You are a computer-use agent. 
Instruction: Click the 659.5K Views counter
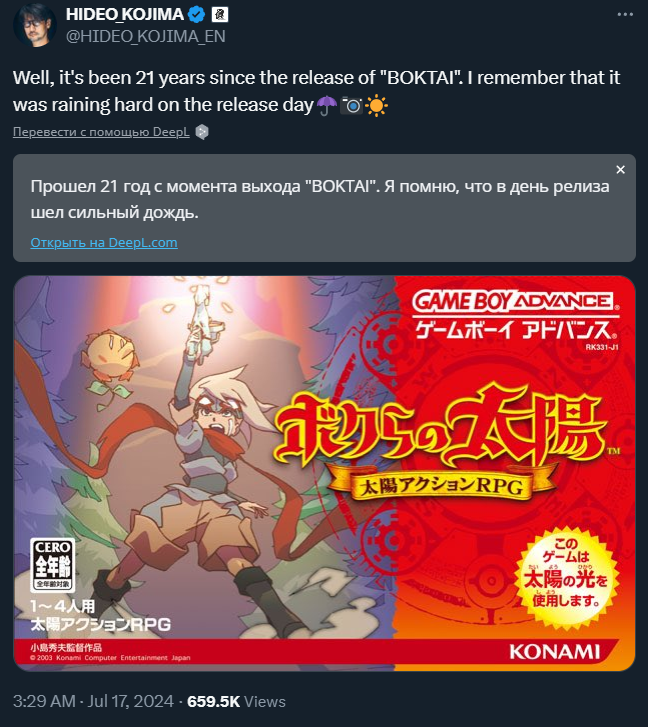point(236,701)
